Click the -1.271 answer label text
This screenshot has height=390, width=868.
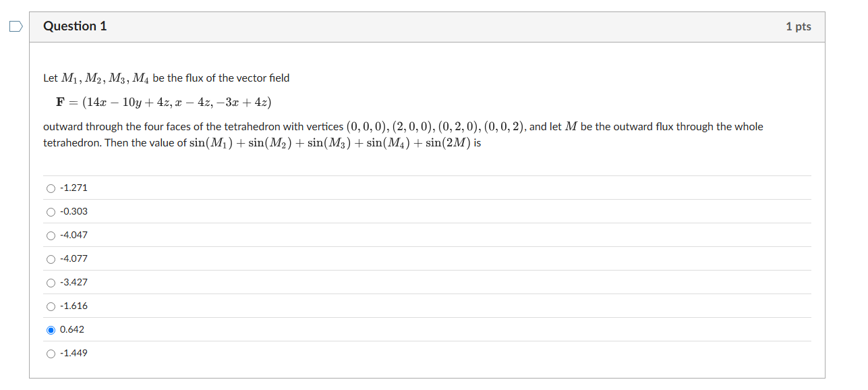click(73, 188)
